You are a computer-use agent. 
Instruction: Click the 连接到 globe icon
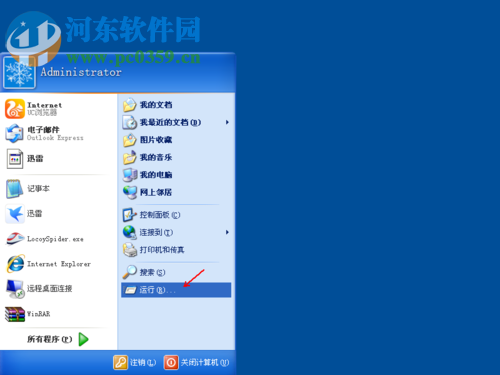(130, 232)
